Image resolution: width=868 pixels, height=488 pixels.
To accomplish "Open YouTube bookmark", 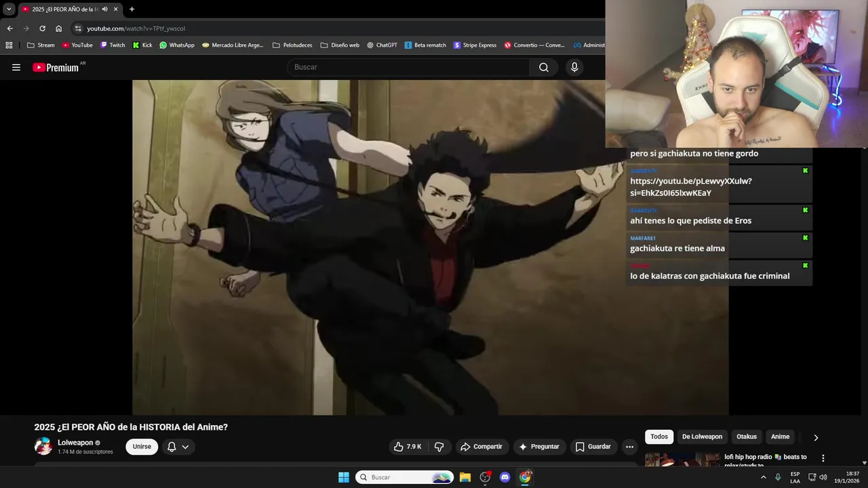I will (77, 45).
